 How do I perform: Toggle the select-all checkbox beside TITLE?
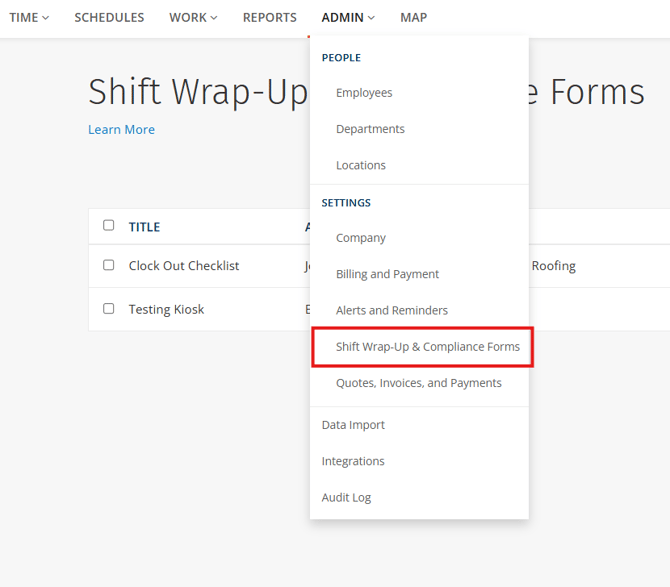tap(109, 225)
